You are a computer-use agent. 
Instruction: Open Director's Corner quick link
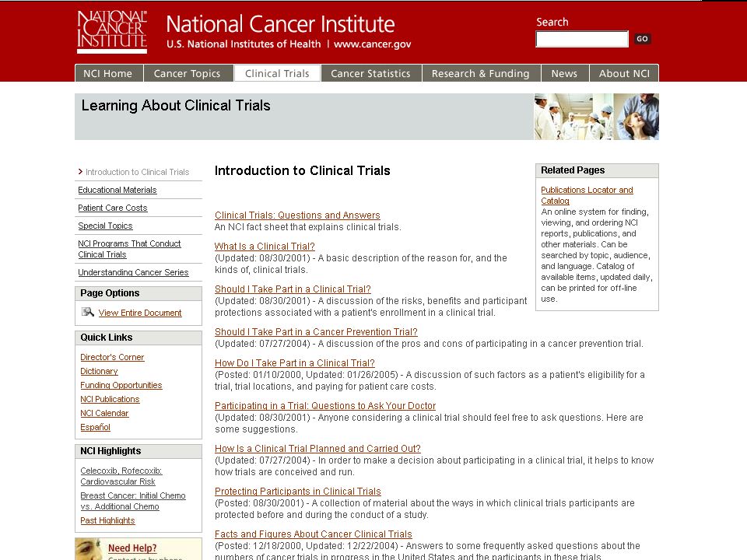tap(112, 357)
